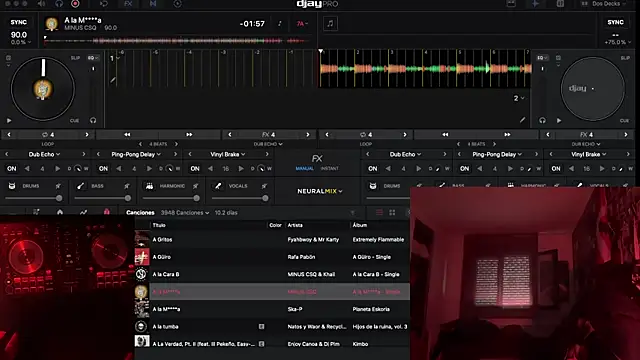Open deck 2 Ping-Pong Delay effect dropdown

(497, 154)
